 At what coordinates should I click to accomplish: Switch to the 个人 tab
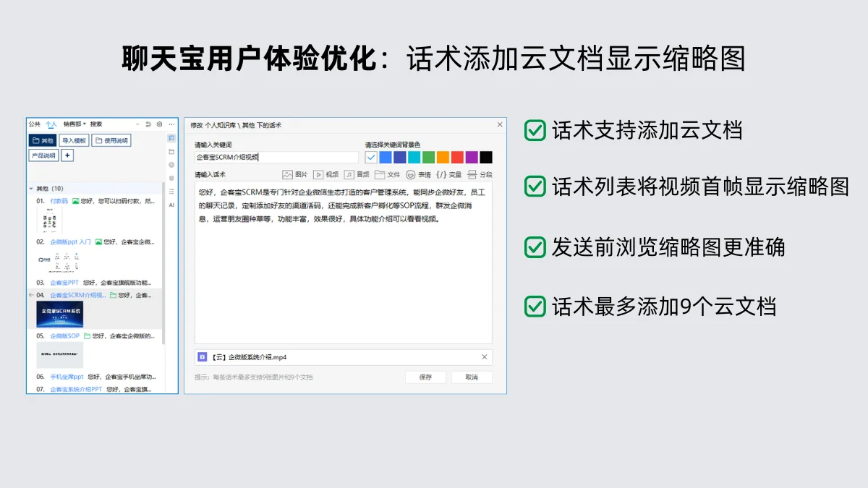[x=51, y=124]
